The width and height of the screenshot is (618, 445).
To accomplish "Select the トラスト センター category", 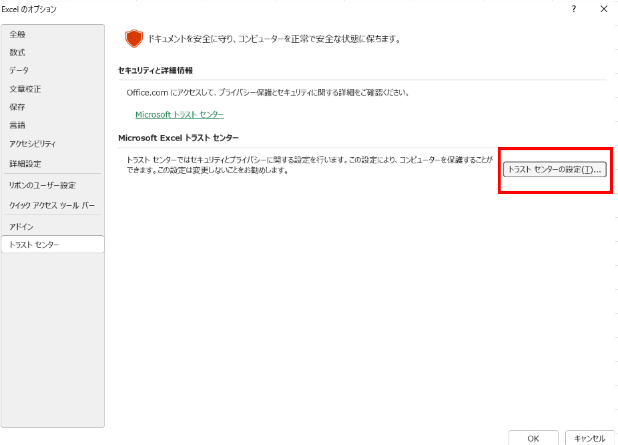I will click(52, 244).
